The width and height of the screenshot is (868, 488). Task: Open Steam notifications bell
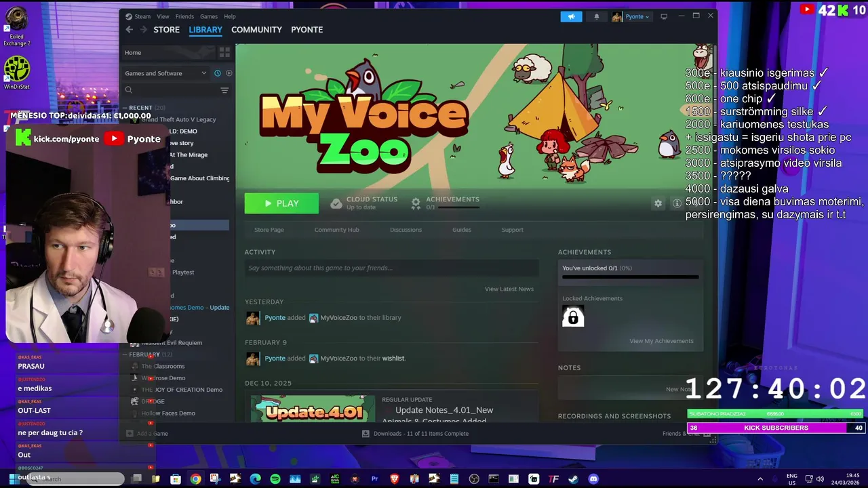[x=597, y=16]
